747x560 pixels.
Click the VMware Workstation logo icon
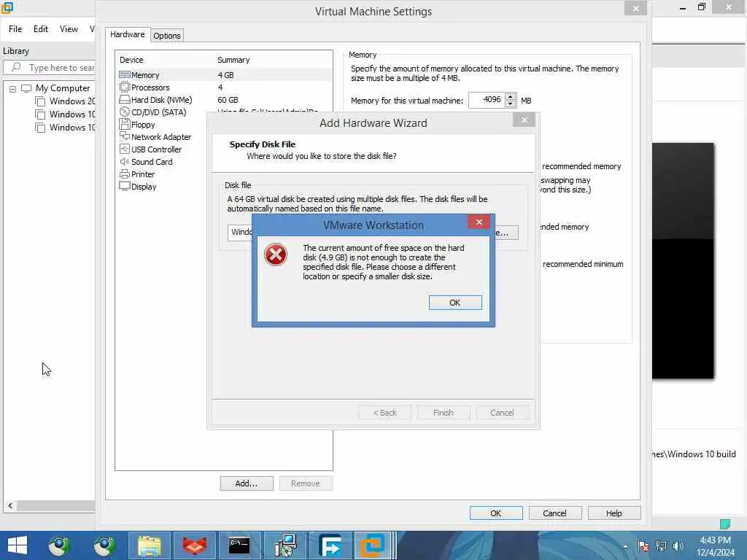click(7, 7)
